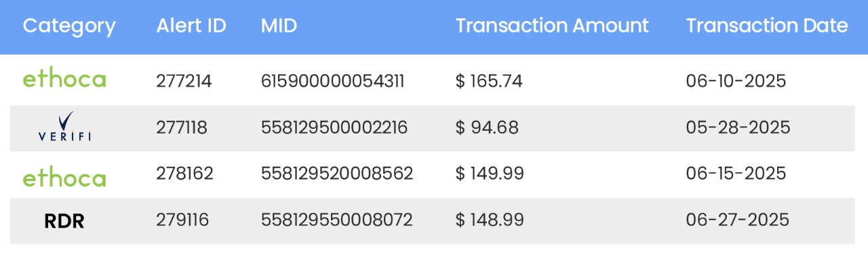The height and width of the screenshot is (267, 868).
Task: Click transaction date 05-28-2025
Action: point(738,127)
